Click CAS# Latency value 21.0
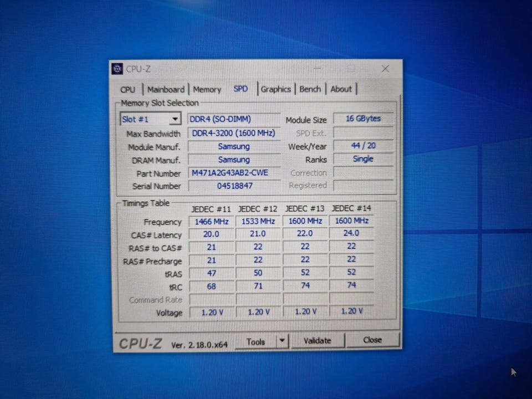 click(258, 234)
